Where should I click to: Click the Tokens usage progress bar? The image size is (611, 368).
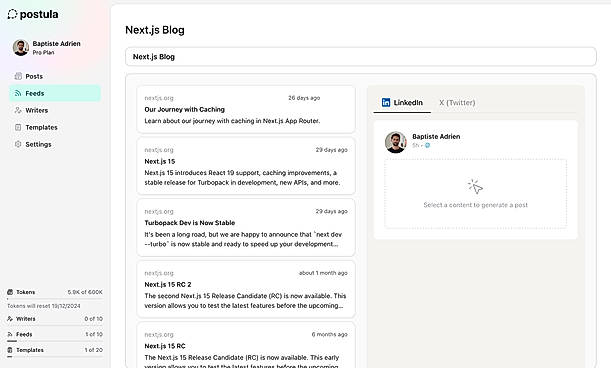pos(55,299)
